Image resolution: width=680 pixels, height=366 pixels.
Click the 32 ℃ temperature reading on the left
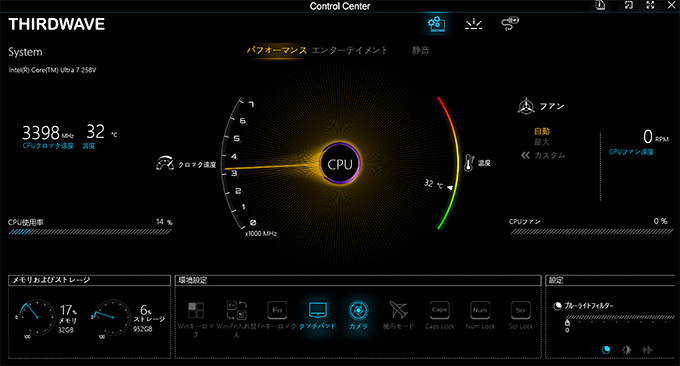pos(101,131)
